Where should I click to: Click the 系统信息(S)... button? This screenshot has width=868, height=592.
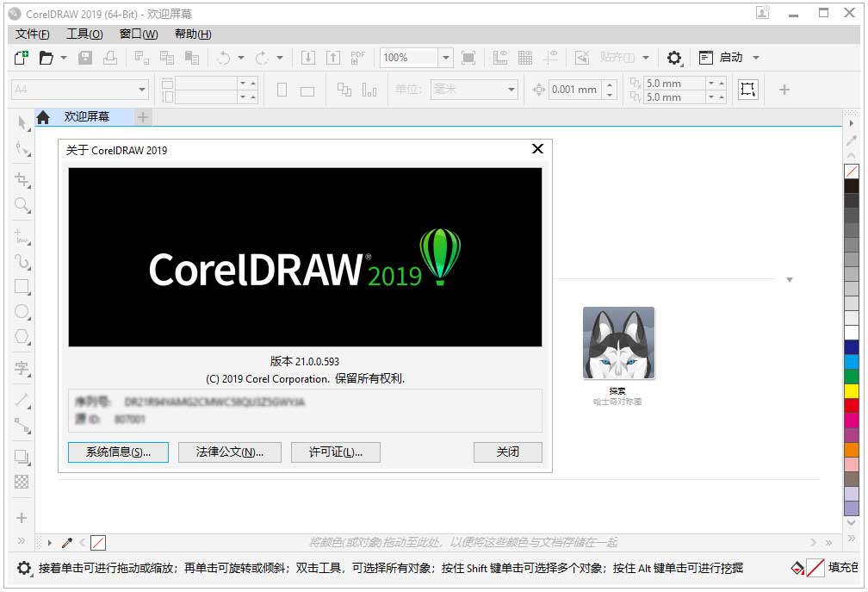(118, 452)
